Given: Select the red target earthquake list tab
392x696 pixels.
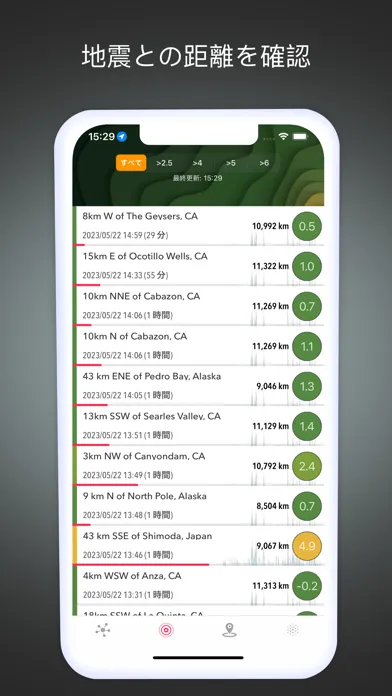Looking at the screenshot, I should point(166,630).
